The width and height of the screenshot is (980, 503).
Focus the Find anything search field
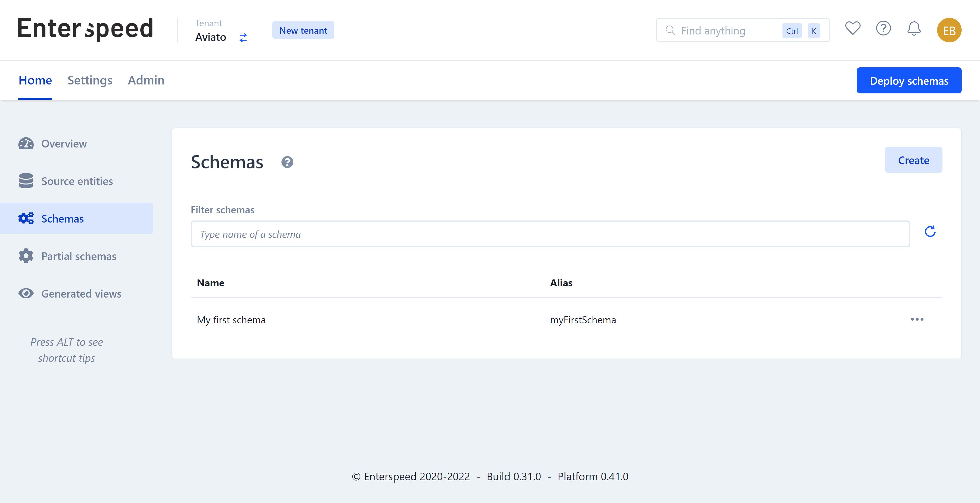(x=743, y=30)
